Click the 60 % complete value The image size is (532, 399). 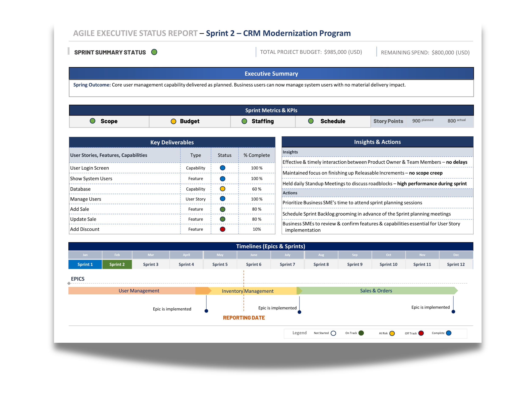(257, 189)
